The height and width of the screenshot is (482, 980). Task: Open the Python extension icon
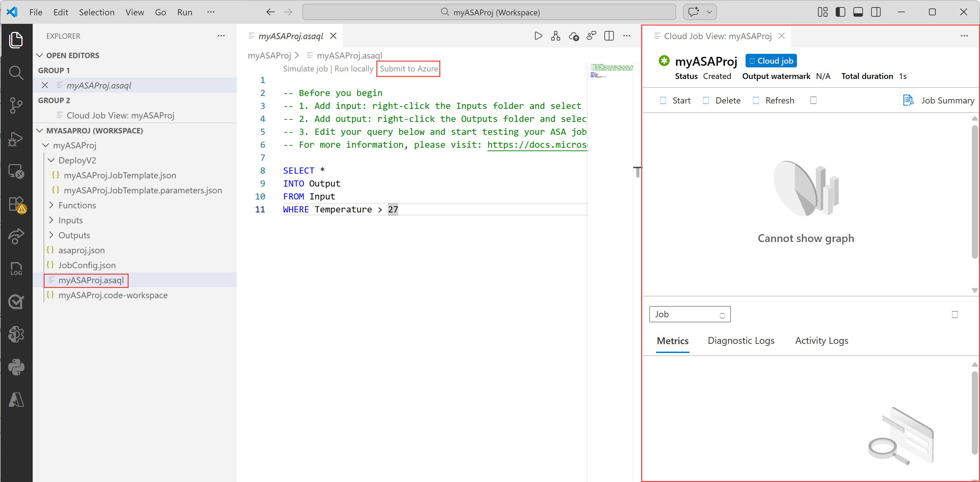point(16,367)
